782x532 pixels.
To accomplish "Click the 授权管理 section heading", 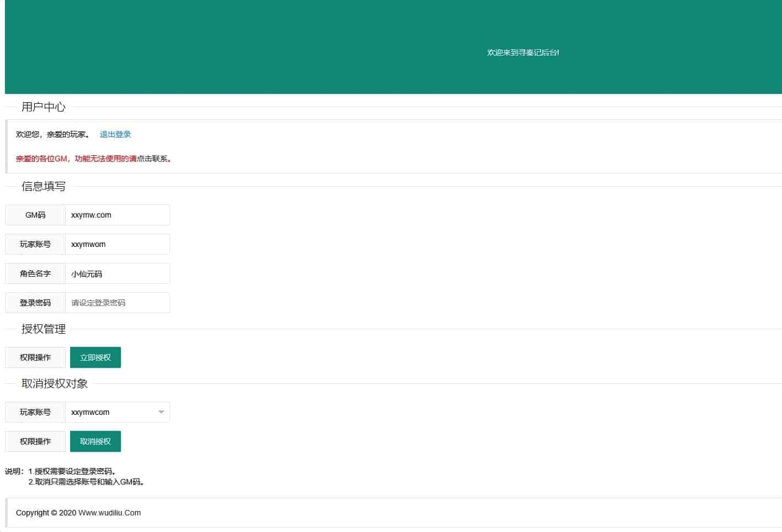I will (x=43, y=329).
